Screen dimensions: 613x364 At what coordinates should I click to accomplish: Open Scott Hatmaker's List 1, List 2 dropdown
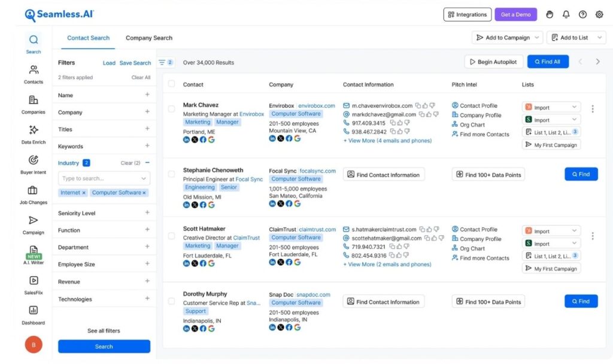point(551,256)
